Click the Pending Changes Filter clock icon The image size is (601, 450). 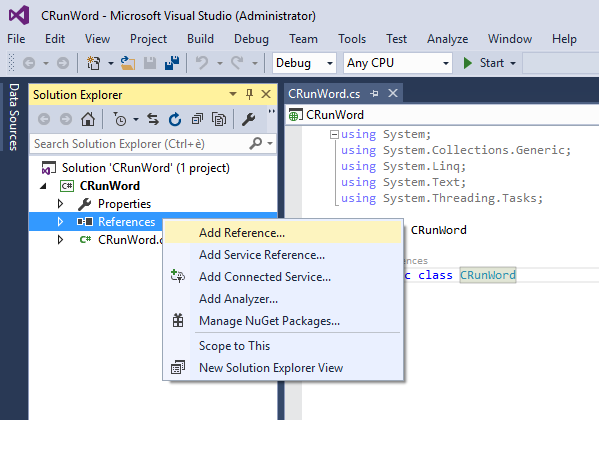[x=120, y=120]
